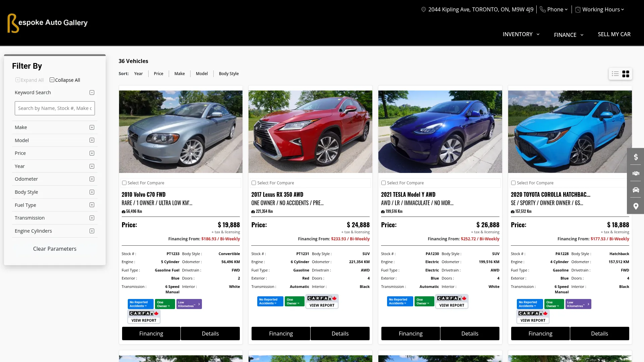This screenshot has width=644, height=362.
Task: Expand the Transmission filter
Action: pos(92,218)
